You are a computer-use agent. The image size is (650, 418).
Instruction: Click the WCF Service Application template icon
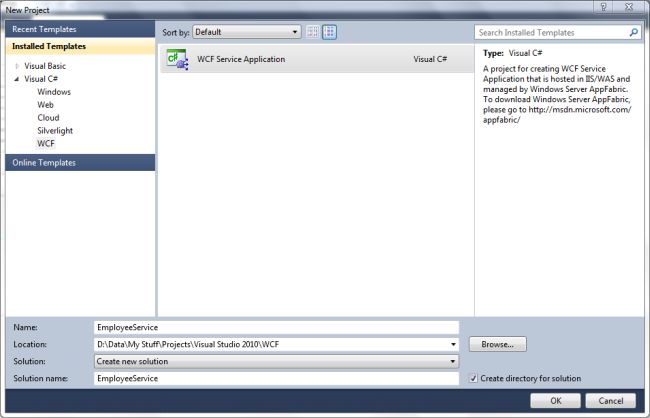pos(177,59)
